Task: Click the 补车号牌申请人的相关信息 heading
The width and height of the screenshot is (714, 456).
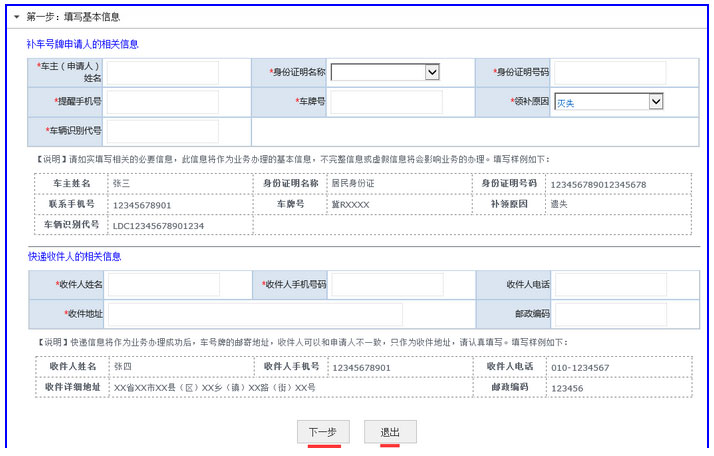Action: click(82, 44)
